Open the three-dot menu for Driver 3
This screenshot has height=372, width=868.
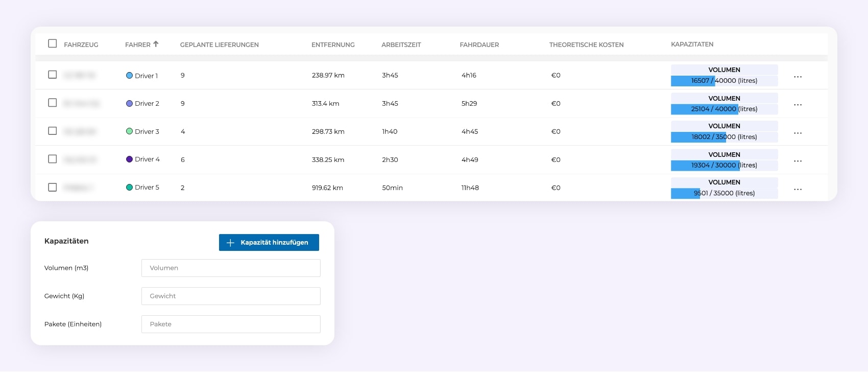(x=798, y=133)
